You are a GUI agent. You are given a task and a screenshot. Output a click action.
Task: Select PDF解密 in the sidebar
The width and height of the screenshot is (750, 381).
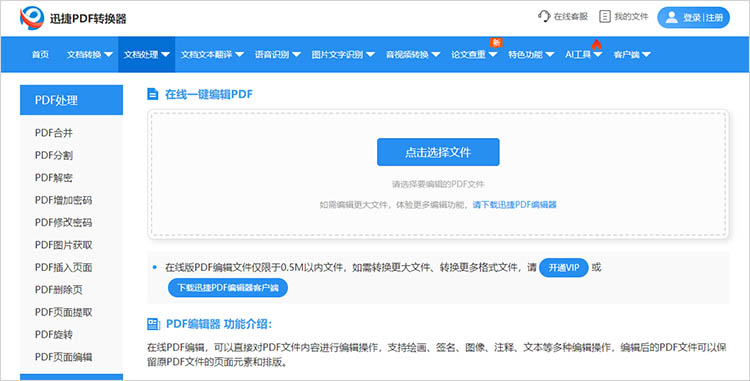click(54, 178)
